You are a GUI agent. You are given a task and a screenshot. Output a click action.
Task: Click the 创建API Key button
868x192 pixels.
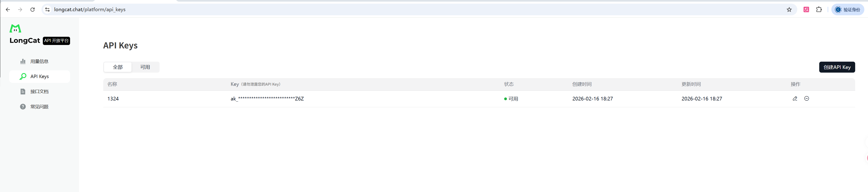pos(837,67)
